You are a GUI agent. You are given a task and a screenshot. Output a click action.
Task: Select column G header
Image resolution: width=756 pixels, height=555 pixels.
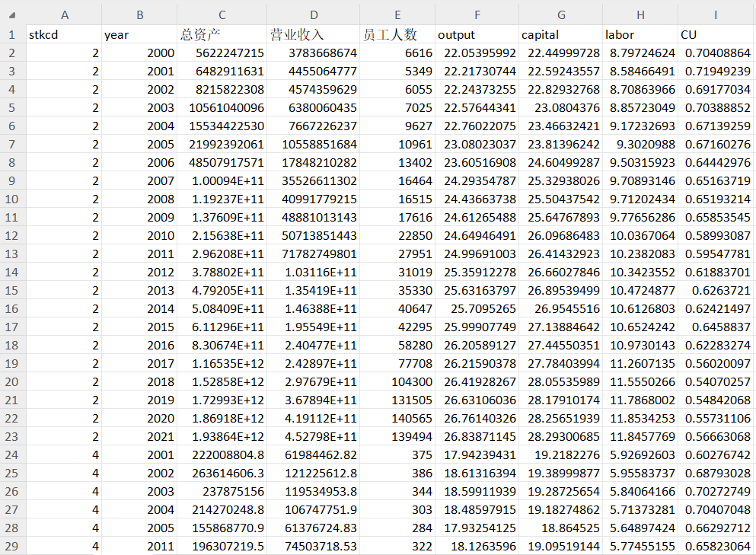click(561, 15)
